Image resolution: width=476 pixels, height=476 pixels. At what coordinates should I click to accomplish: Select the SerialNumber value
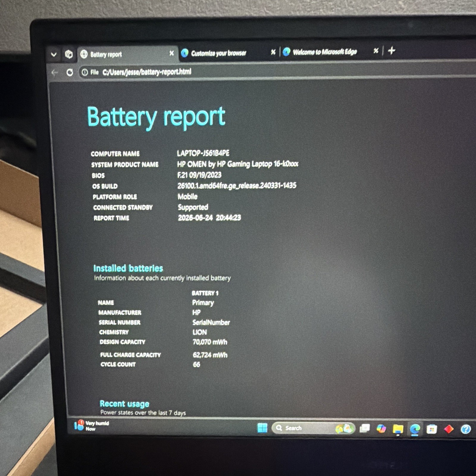click(211, 322)
